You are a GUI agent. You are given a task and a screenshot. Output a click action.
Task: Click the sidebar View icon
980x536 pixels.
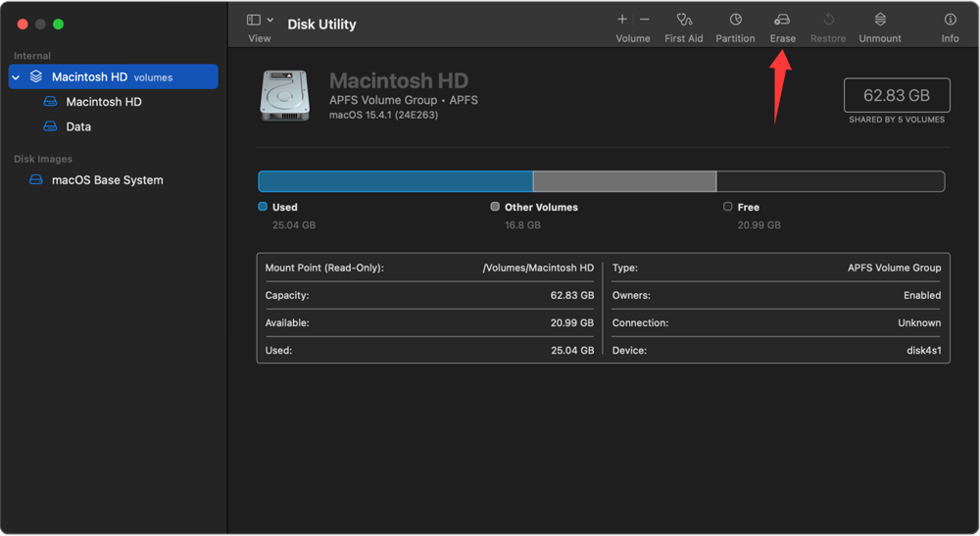tap(254, 20)
